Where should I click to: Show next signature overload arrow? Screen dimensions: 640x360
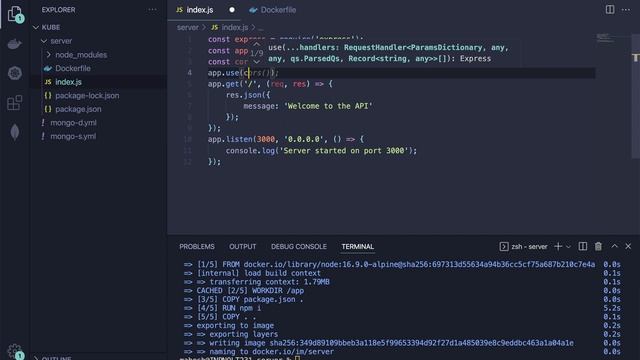point(256,62)
